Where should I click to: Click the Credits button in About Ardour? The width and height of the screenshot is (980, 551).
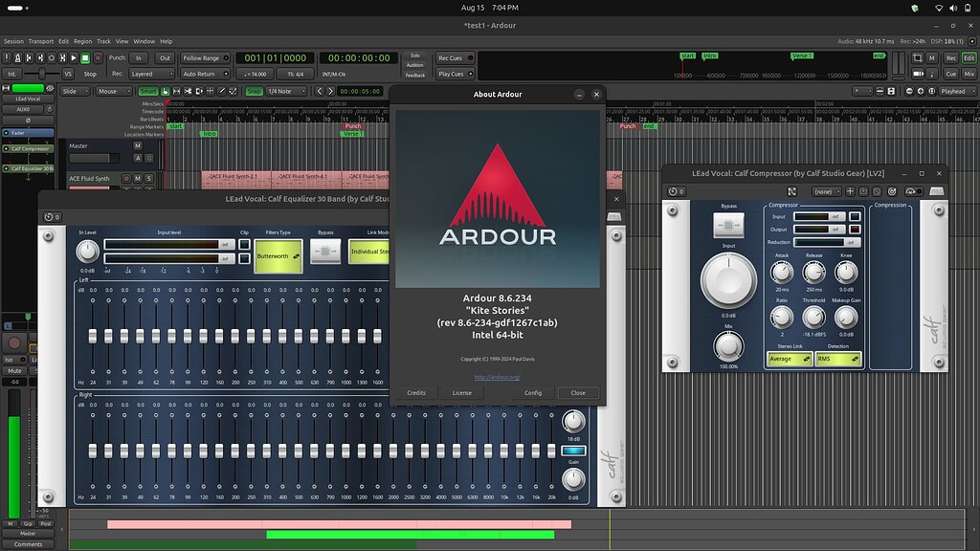pyautogui.click(x=416, y=393)
